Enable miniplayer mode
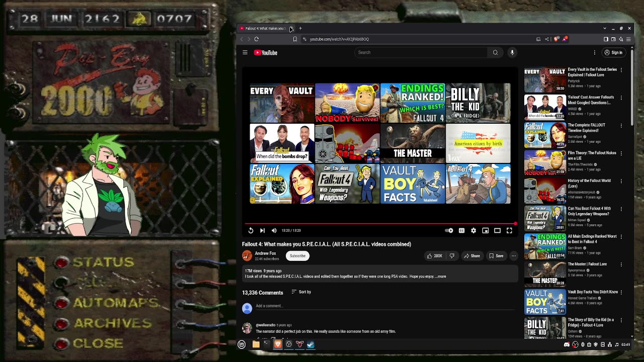Image resolution: width=644 pixels, height=362 pixels. click(486, 230)
